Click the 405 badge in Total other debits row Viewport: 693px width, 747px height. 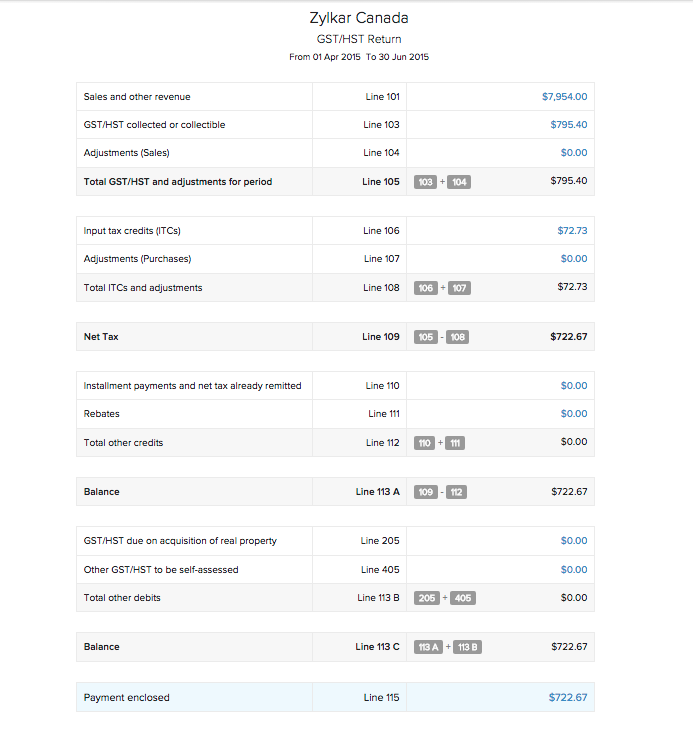463,598
